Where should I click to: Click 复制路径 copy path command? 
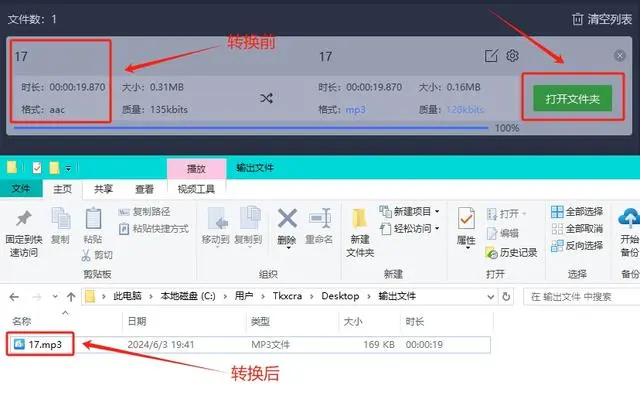[x=144, y=212]
